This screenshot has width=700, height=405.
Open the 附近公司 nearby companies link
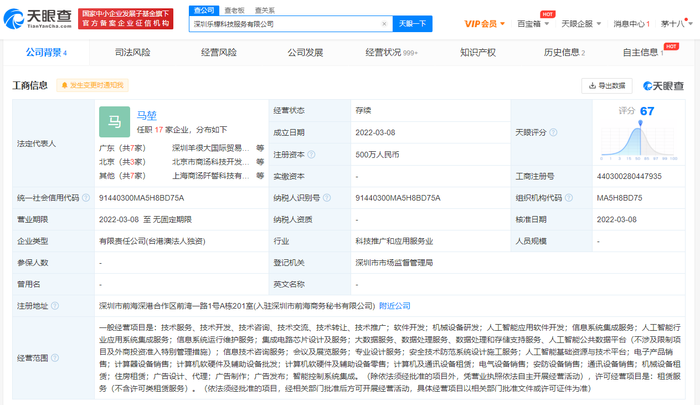(x=395, y=306)
